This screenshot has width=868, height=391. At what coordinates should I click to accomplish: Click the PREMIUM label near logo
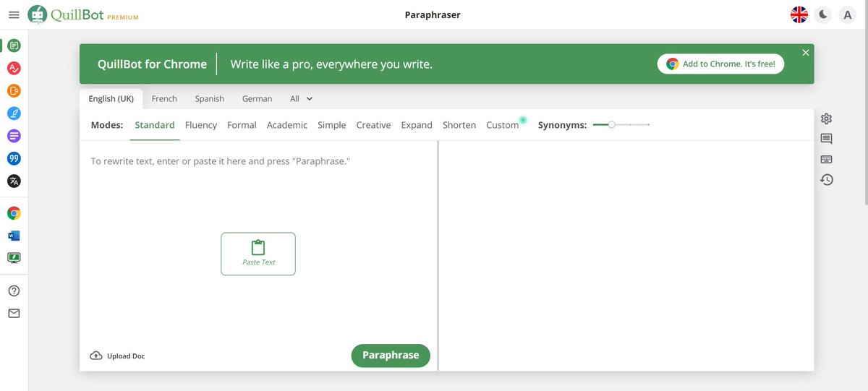pyautogui.click(x=123, y=17)
